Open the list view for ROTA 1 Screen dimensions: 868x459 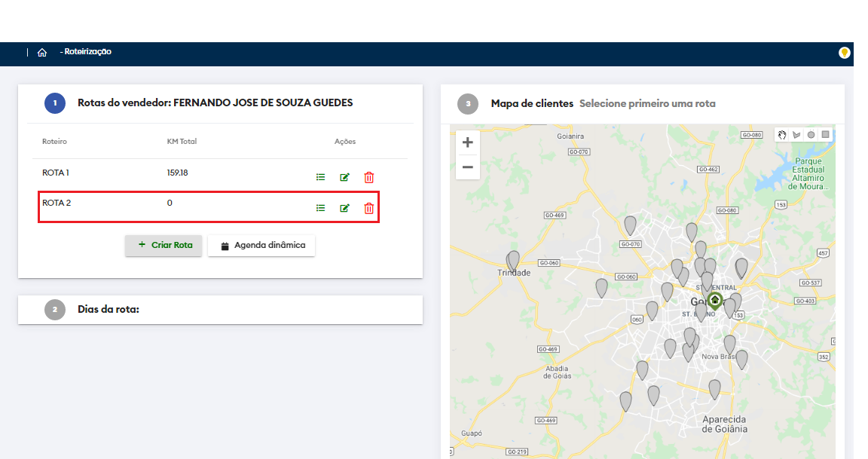coord(320,177)
